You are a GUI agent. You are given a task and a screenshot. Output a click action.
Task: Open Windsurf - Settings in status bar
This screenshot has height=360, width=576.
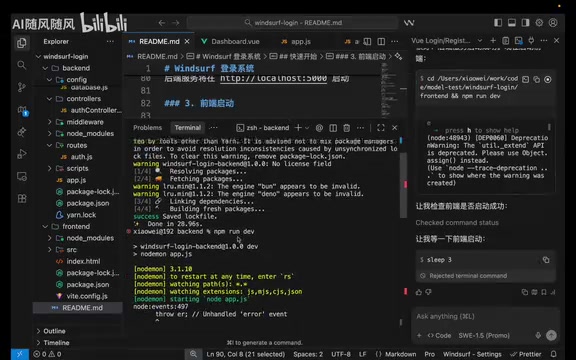click(x=472, y=354)
